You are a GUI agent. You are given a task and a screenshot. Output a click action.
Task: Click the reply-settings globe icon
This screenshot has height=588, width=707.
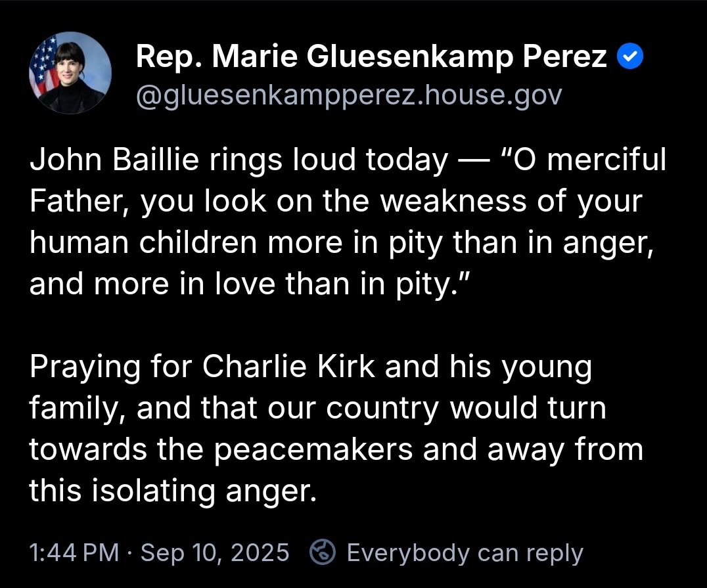323,553
